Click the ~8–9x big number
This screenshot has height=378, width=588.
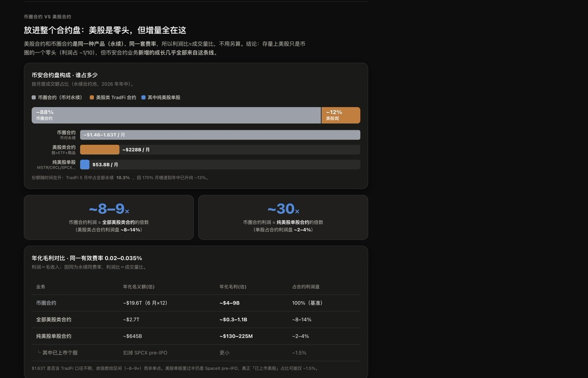click(109, 209)
